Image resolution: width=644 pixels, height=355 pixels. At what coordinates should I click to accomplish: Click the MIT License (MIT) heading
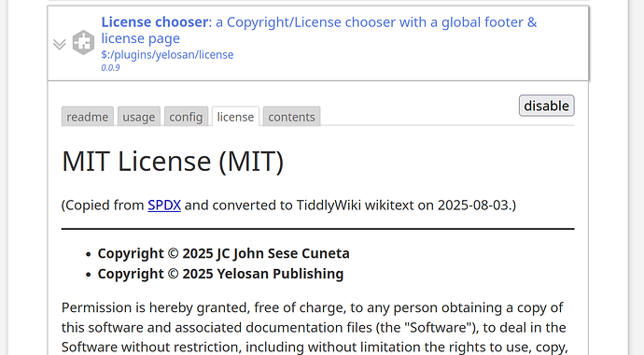(173, 161)
